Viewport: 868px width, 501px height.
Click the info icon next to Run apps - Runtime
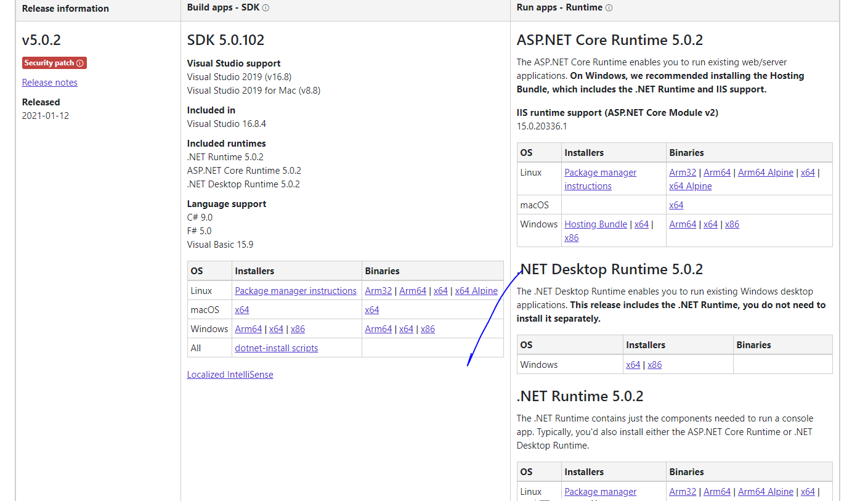(x=609, y=8)
